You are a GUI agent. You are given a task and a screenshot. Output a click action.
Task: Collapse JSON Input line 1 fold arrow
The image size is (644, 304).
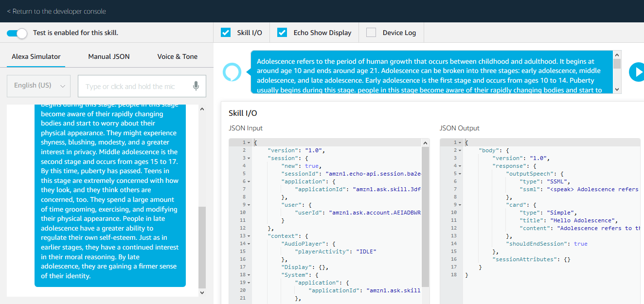pyautogui.click(x=249, y=143)
